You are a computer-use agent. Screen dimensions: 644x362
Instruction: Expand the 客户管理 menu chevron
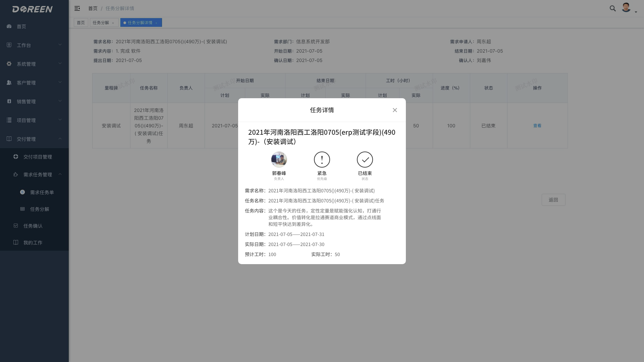point(60,82)
